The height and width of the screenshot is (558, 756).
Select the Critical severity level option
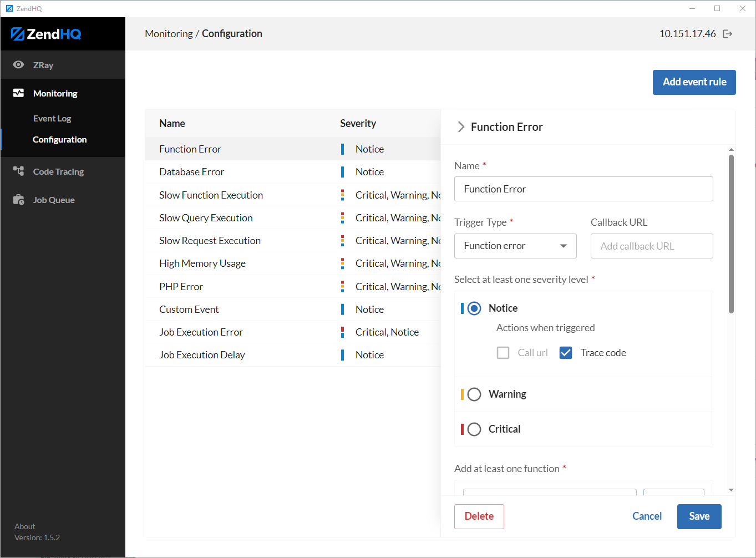pos(474,429)
